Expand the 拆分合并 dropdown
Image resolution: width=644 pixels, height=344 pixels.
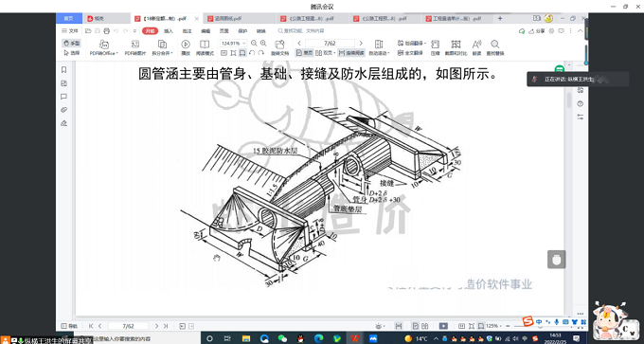pyautogui.click(x=162, y=47)
